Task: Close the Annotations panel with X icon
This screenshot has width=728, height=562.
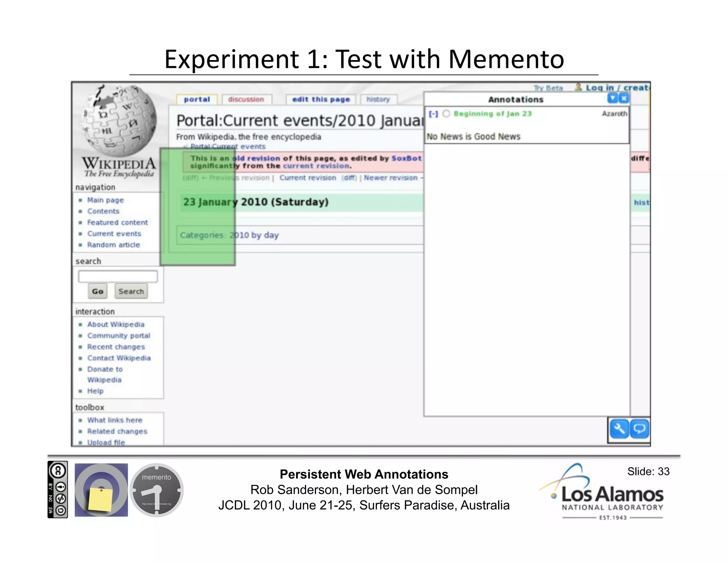Action: (x=624, y=98)
